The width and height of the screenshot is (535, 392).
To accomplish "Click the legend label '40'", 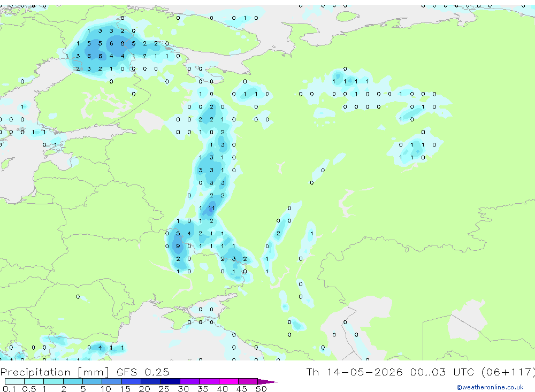I will click(223, 389).
